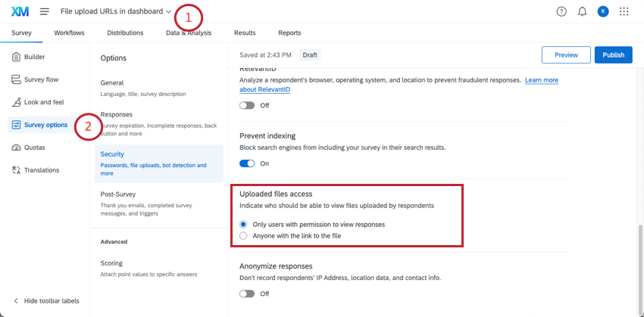Collapse toolbar labels with Hide toolbar labels
This screenshot has width=644, height=317.
46,300
